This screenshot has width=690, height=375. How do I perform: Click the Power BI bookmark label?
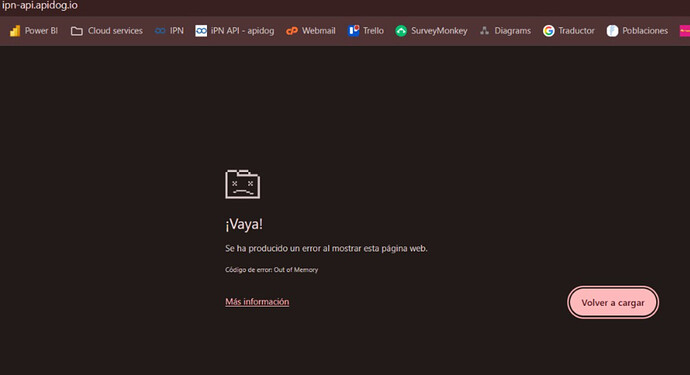pos(41,31)
